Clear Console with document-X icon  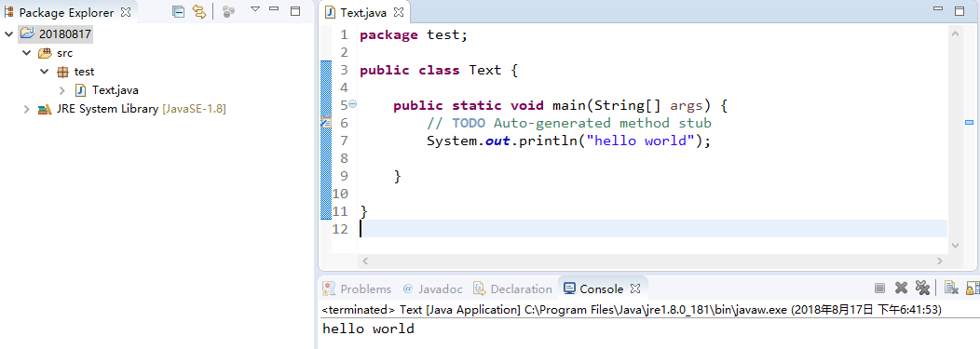point(951,288)
